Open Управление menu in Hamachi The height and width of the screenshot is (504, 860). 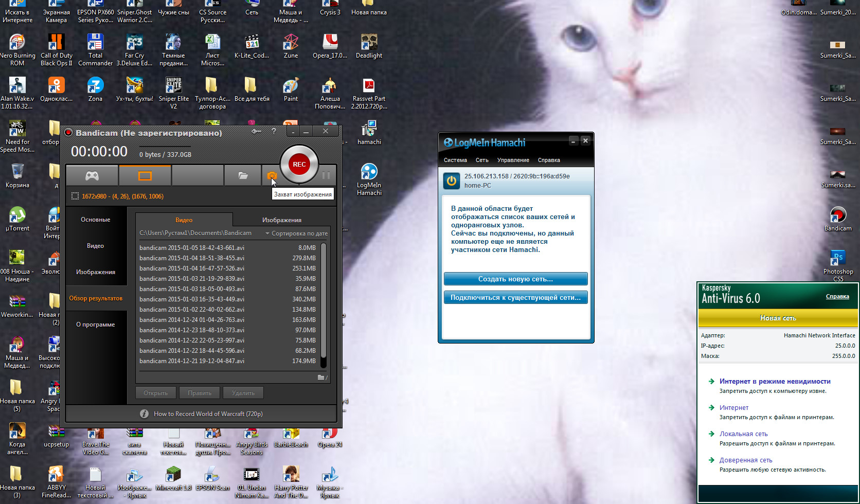[x=513, y=160]
